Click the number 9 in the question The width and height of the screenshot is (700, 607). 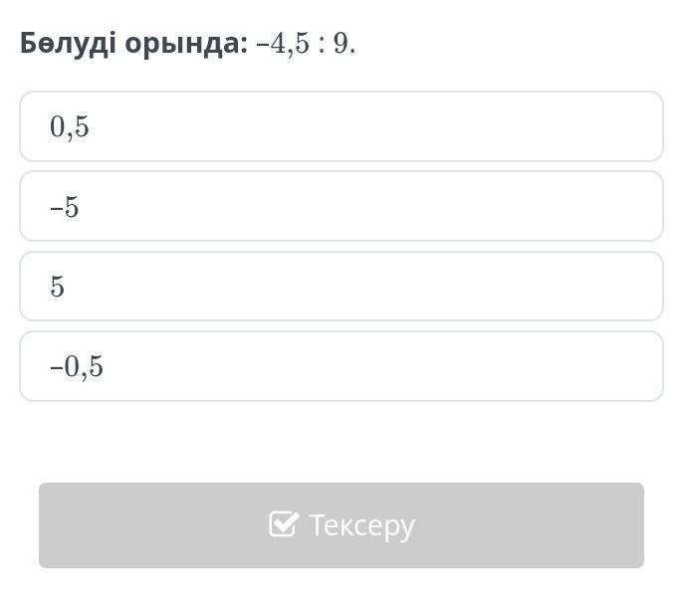(x=341, y=44)
